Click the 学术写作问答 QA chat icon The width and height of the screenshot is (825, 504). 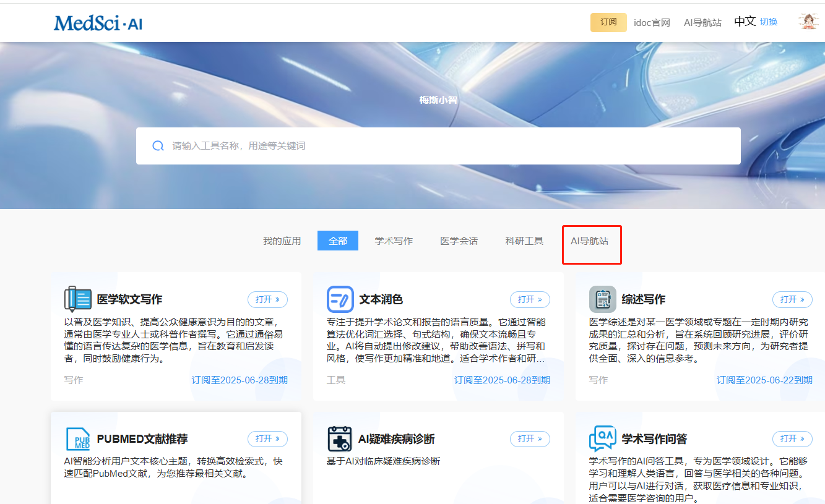click(x=602, y=439)
